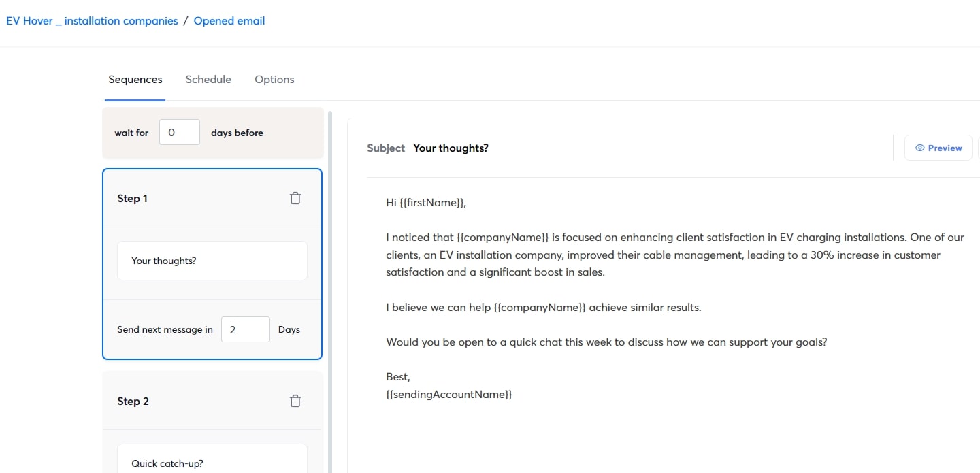Click the eye icon in the Preview button
Viewport: 980px width, 473px height.
point(919,148)
